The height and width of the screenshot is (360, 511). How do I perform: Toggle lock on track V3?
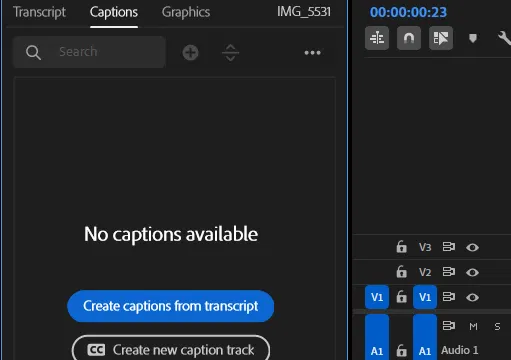[x=401, y=247]
